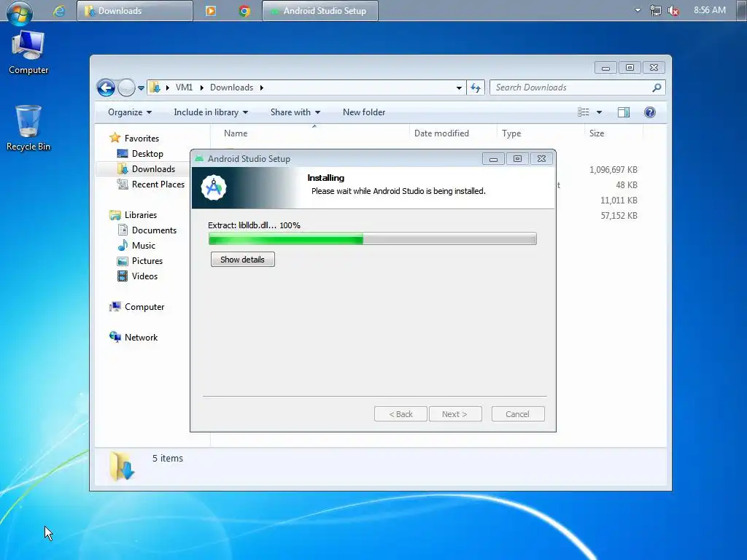Viewport: 747px width, 560px height.
Task: Select Android Studio Setup taskbar button
Action: 320,10
